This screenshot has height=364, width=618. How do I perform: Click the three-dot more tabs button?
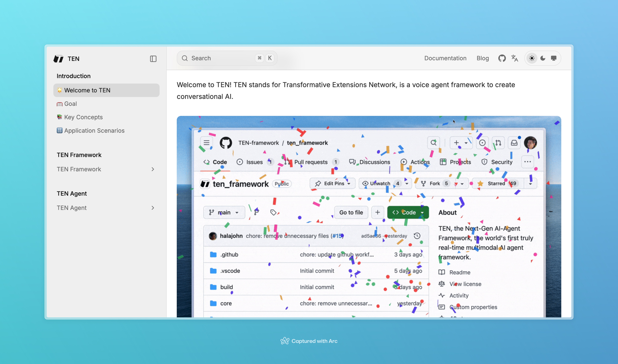click(527, 162)
